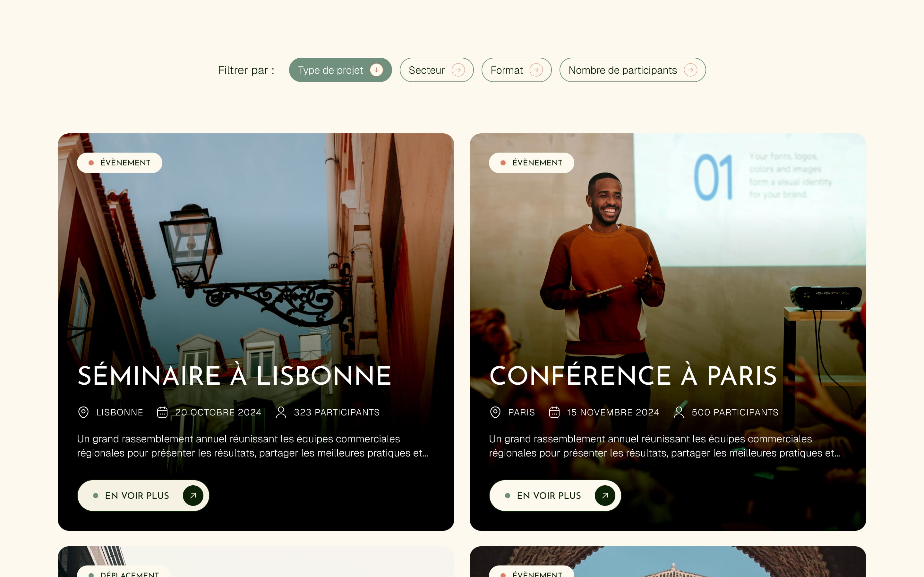Click the arrow icon in the Format filter
924x577 pixels.
click(x=536, y=70)
